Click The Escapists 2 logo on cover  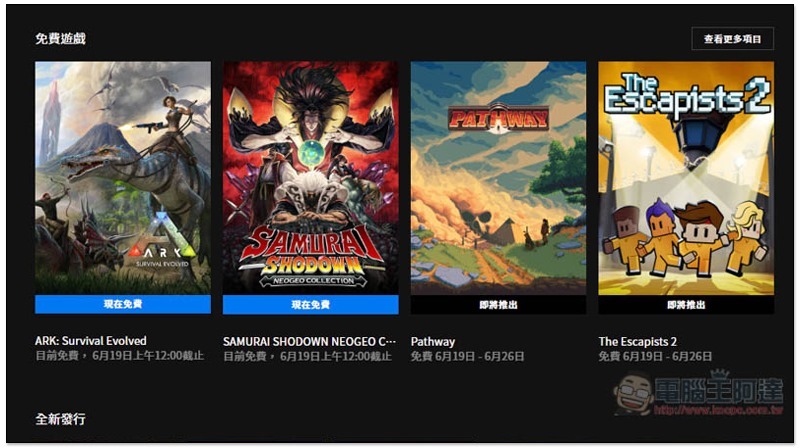686,96
